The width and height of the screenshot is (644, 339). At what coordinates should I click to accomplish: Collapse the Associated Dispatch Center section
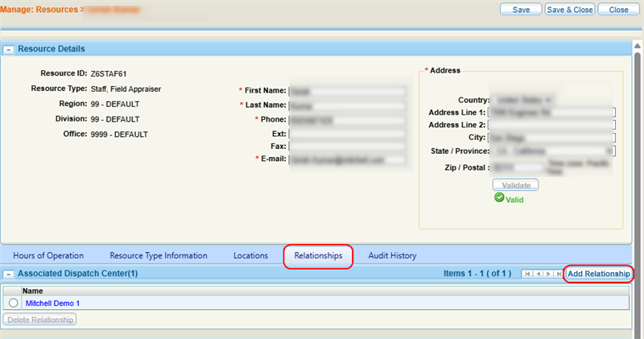(x=8, y=274)
